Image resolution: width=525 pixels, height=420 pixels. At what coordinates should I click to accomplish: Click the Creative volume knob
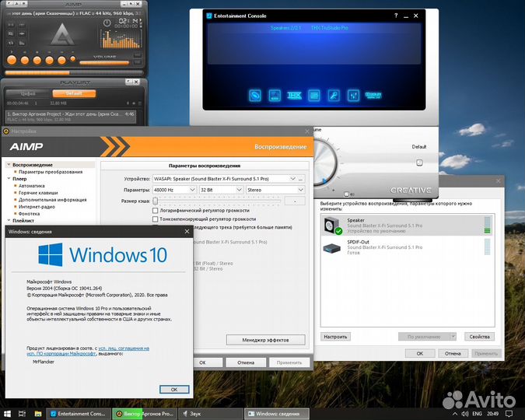(x=324, y=163)
